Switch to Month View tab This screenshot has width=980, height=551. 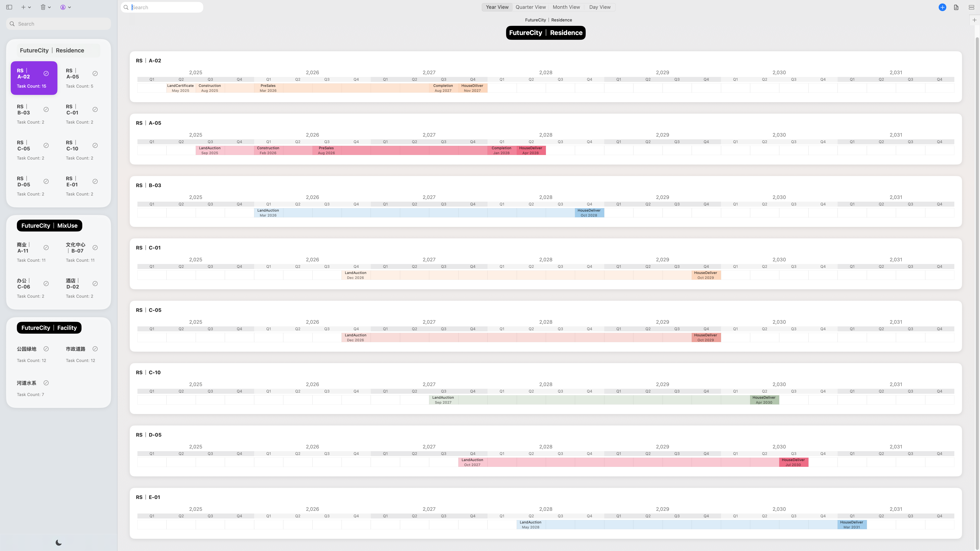click(x=566, y=7)
